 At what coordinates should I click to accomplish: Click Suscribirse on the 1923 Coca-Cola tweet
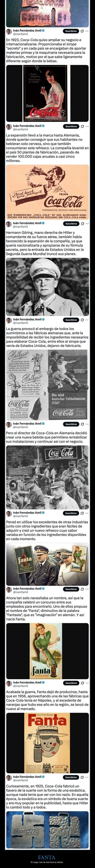(x=71, y=31)
